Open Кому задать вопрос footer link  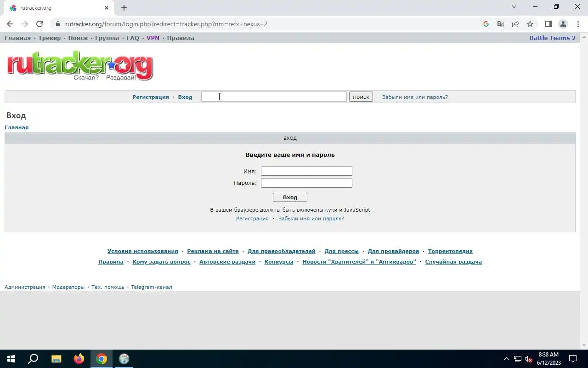tap(161, 262)
